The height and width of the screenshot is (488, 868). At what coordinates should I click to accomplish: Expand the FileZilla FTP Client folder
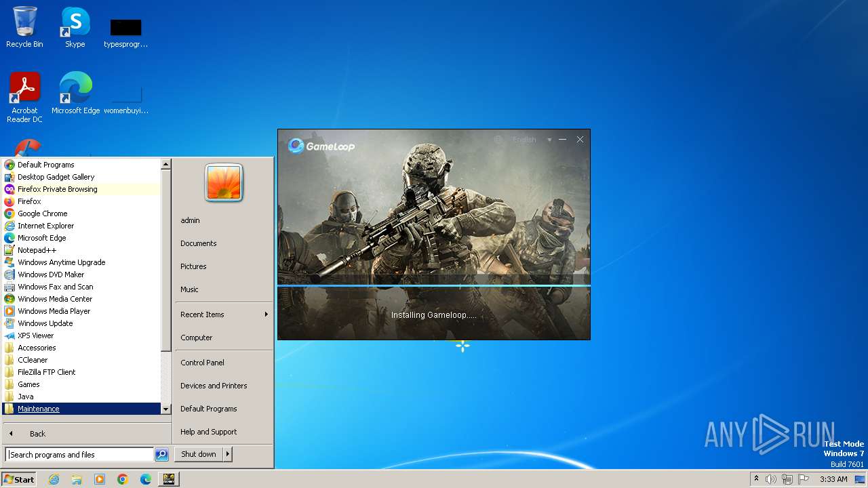click(81, 372)
